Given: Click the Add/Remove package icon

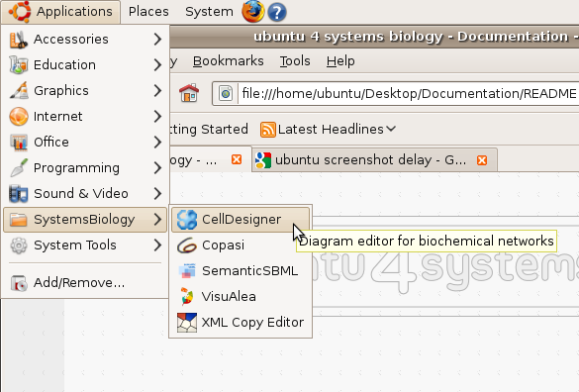Looking at the screenshot, I should pyautogui.click(x=19, y=283).
